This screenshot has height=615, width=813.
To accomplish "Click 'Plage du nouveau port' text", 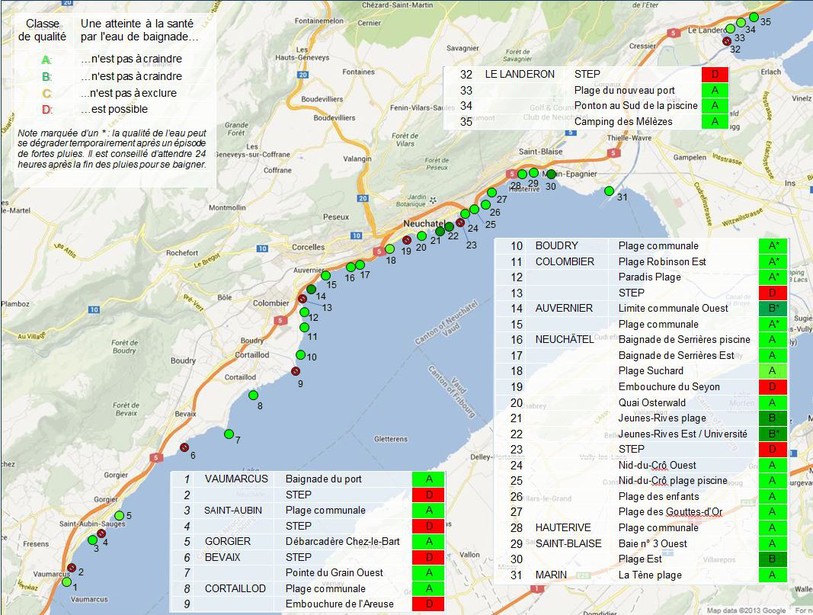I will (624, 90).
